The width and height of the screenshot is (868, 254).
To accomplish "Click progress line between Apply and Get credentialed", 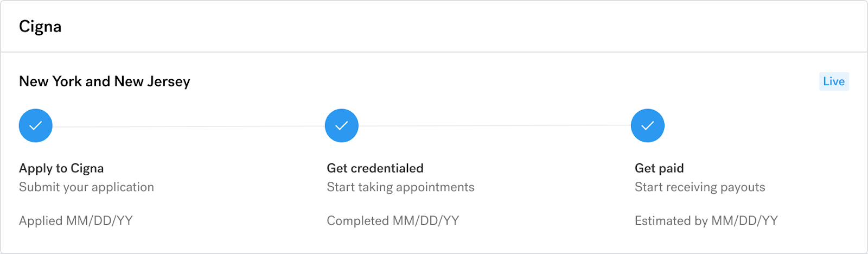I will click(x=188, y=126).
